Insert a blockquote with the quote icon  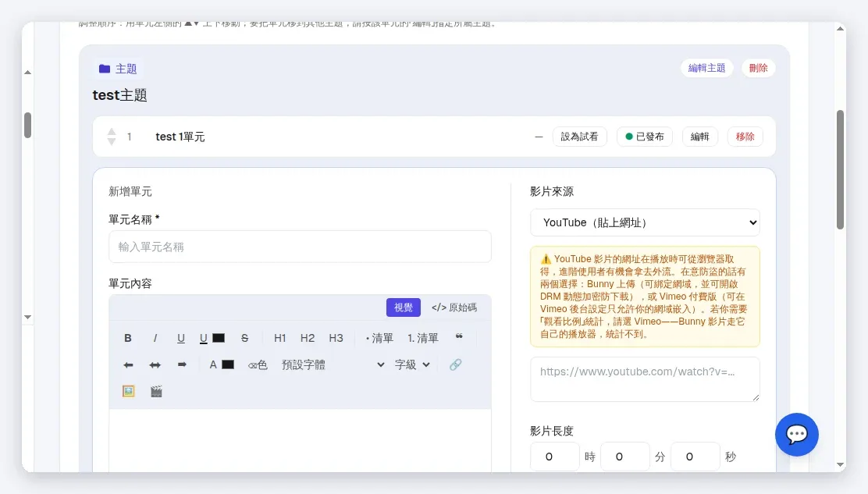point(459,337)
